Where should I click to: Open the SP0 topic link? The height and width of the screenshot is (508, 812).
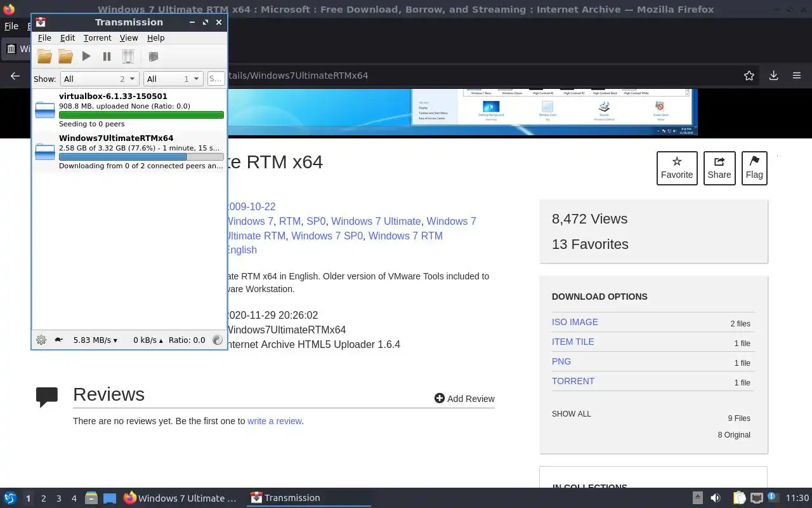pyautogui.click(x=316, y=221)
